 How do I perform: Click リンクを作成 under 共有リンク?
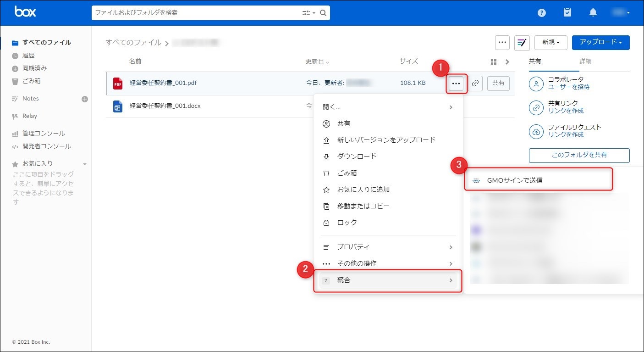[566, 111]
